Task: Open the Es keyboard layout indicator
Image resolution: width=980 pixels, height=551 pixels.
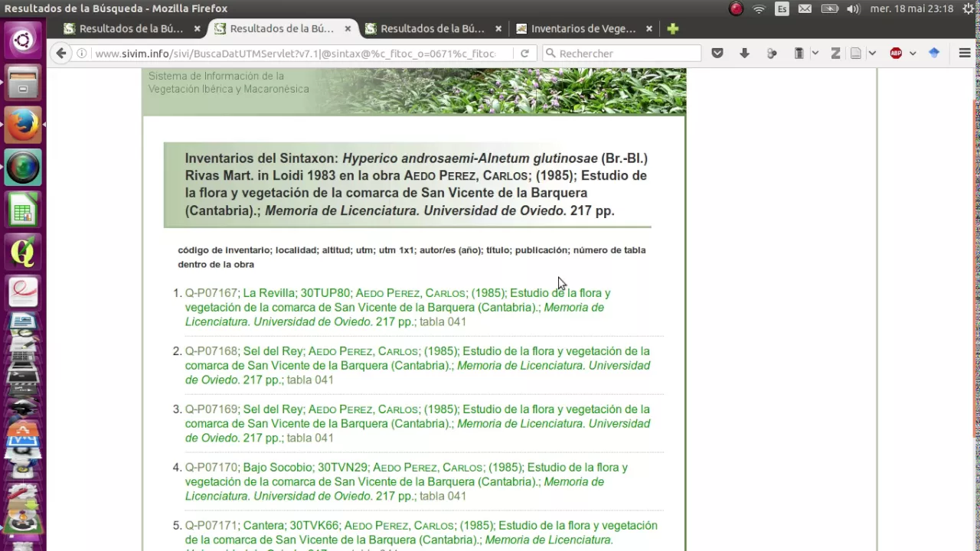Action: [782, 9]
